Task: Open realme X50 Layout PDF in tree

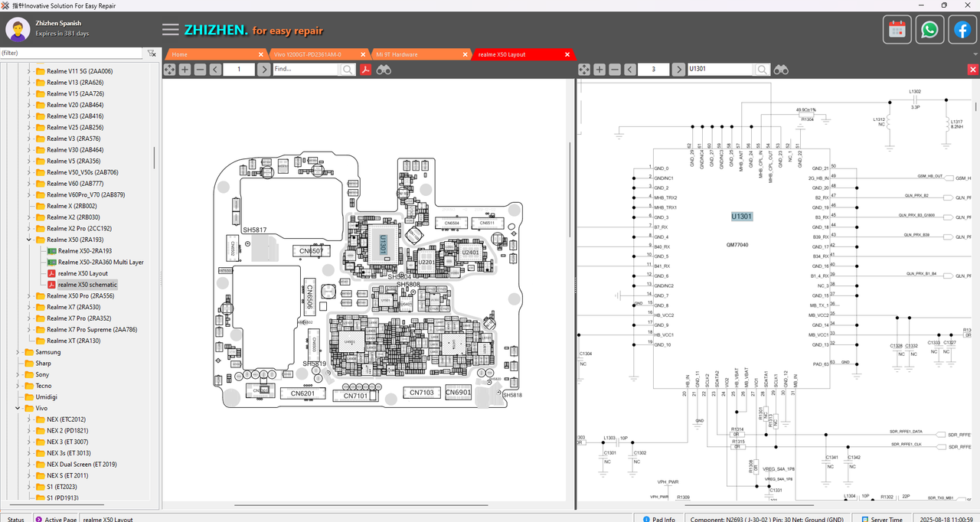Action: (x=83, y=273)
